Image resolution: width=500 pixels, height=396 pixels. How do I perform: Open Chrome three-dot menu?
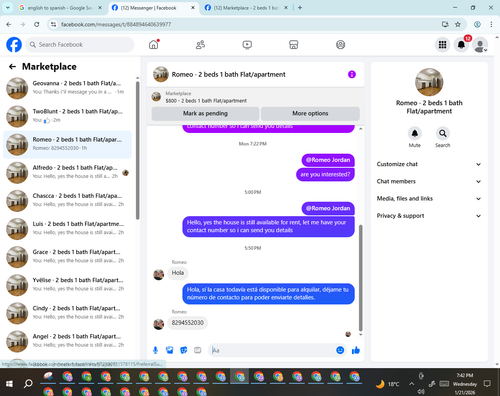coord(491,24)
